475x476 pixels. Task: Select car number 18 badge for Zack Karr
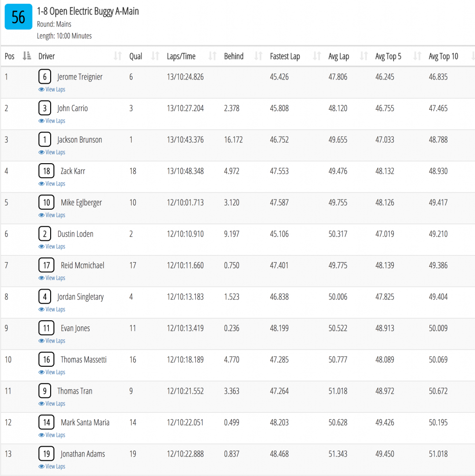pyautogui.click(x=46, y=171)
